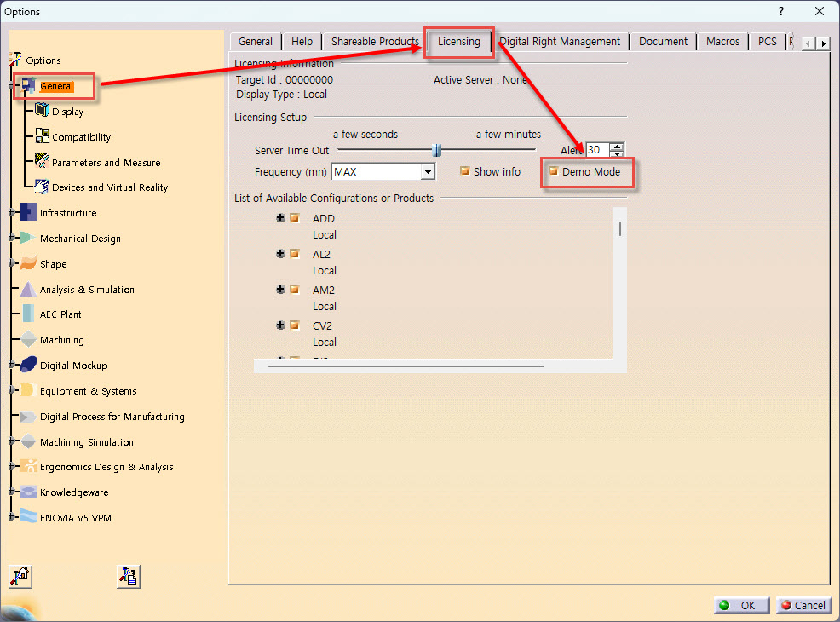Image resolution: width=840 pixels, height=622 pixels.
Task: Click the Cancel button
Action: (x=803, y=606)
